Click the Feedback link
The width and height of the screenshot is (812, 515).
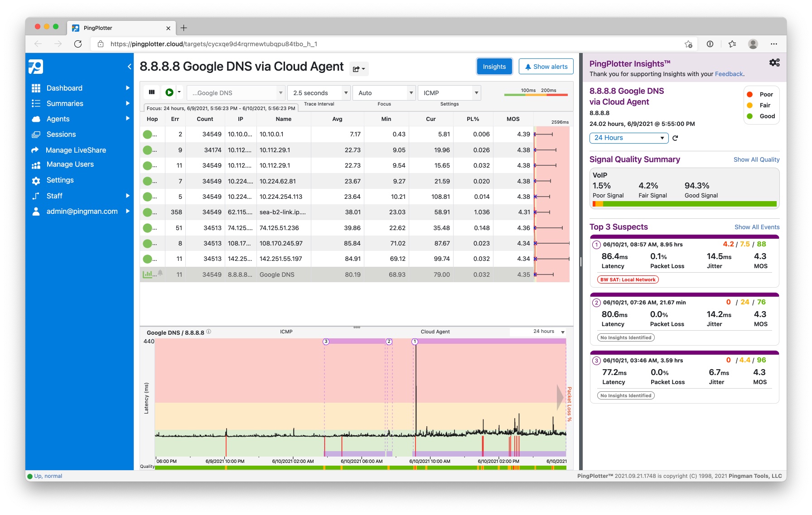click(729, 74)
